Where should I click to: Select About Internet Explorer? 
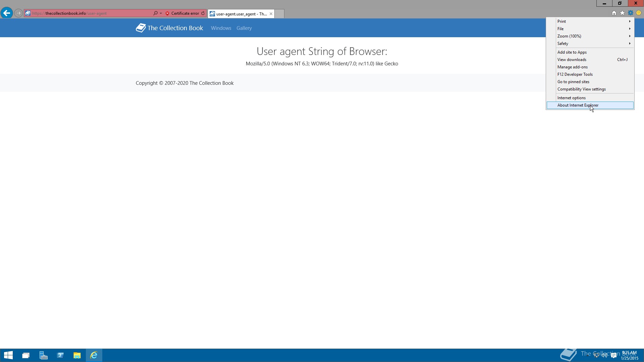tap(590, 105)
